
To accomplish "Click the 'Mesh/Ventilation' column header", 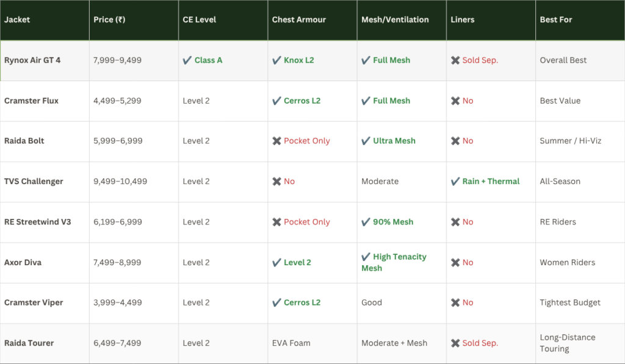I will 395,20.
